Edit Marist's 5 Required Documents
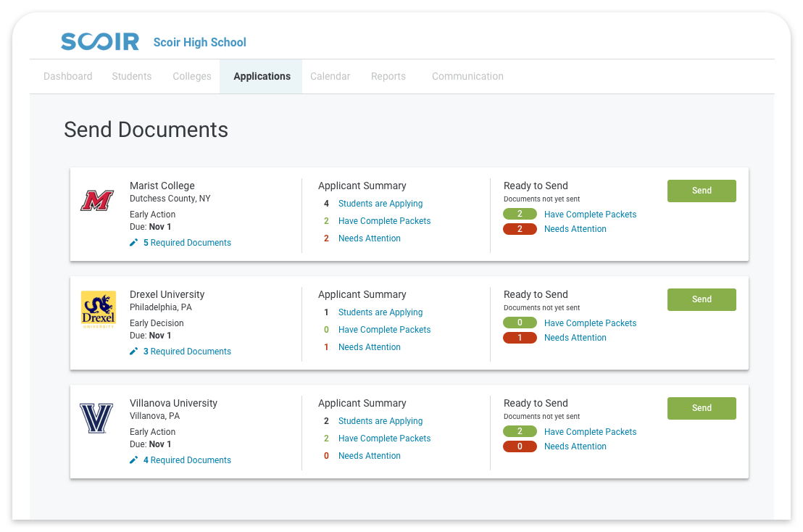This screenshot has height=532, width=803. [x=188, y=243]
